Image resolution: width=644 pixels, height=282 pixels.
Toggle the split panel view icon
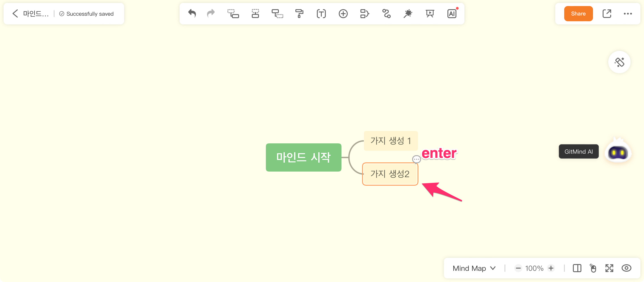[x=577, y=268]
